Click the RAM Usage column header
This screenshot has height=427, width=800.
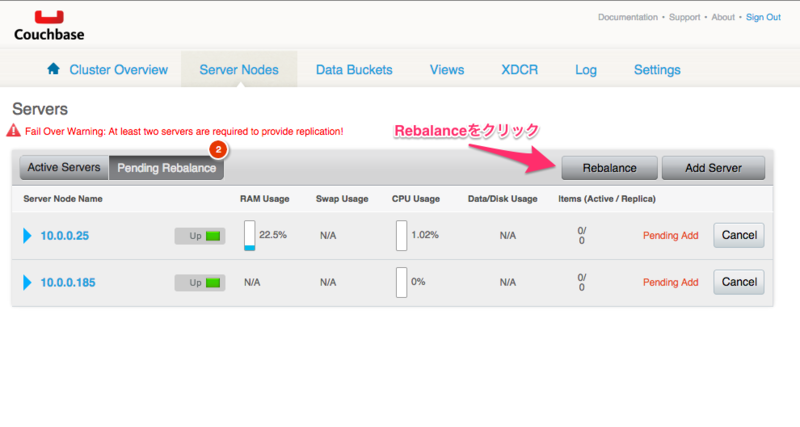pyautogui.click(x=264, y=199)
